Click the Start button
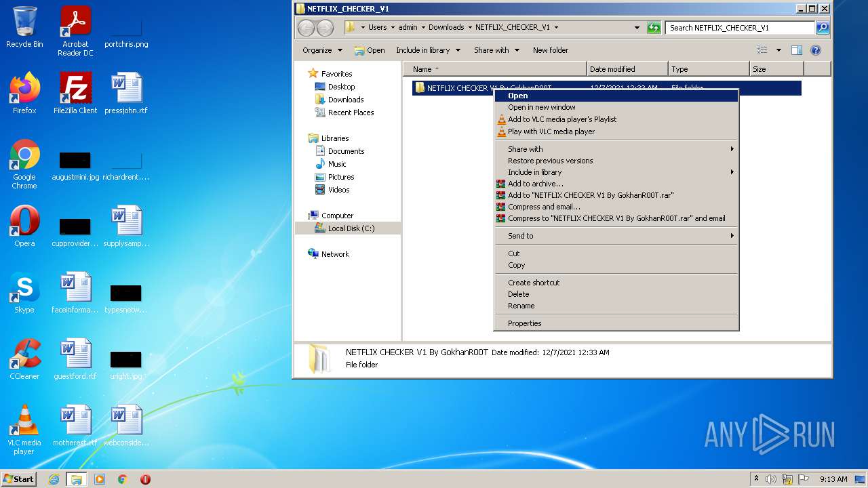This screenshot has height=488, width=868. point(19,479)
